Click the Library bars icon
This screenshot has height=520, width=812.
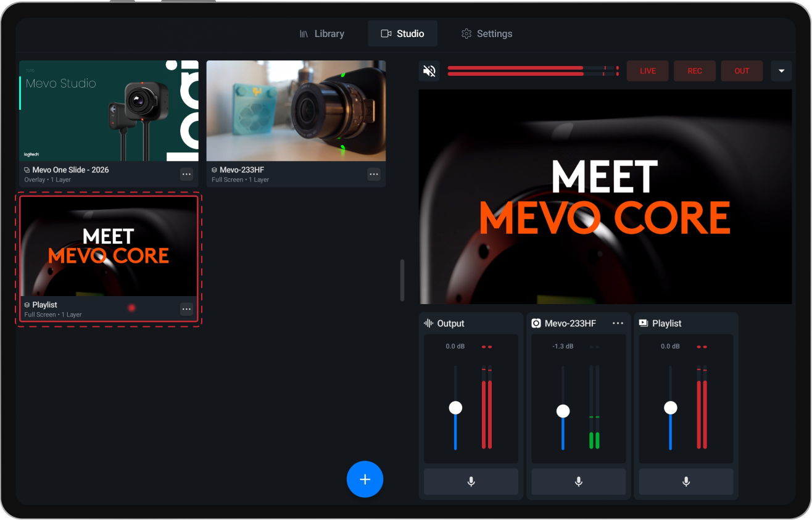coord(303,33)
